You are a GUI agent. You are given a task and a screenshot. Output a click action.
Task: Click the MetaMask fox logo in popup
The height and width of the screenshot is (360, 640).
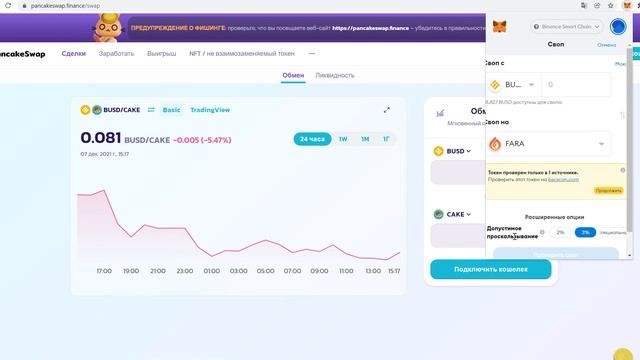pos(500,27)
